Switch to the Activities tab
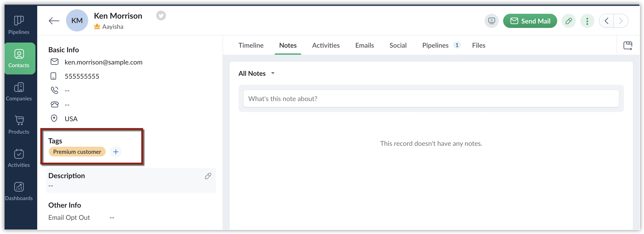The height and width of the screenshot is (234, 644). point(326,45)
